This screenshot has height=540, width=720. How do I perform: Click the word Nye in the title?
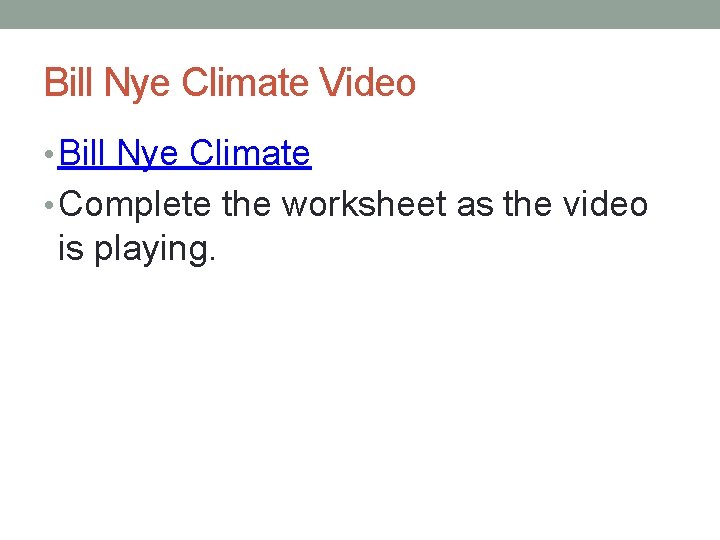coord(135,82)
